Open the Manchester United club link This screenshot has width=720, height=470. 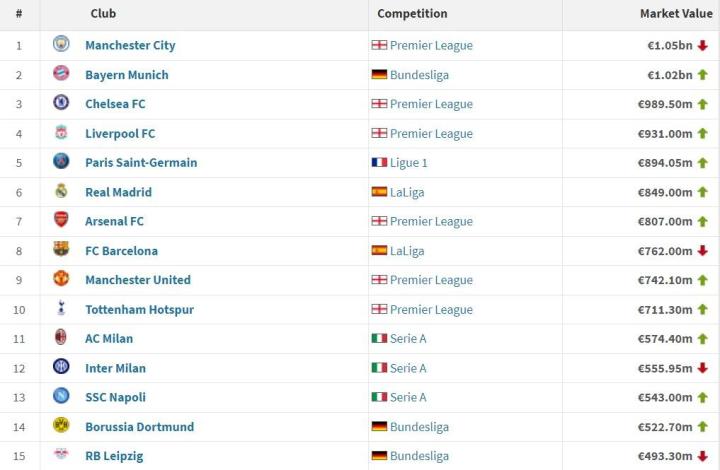tap(138, 280)
